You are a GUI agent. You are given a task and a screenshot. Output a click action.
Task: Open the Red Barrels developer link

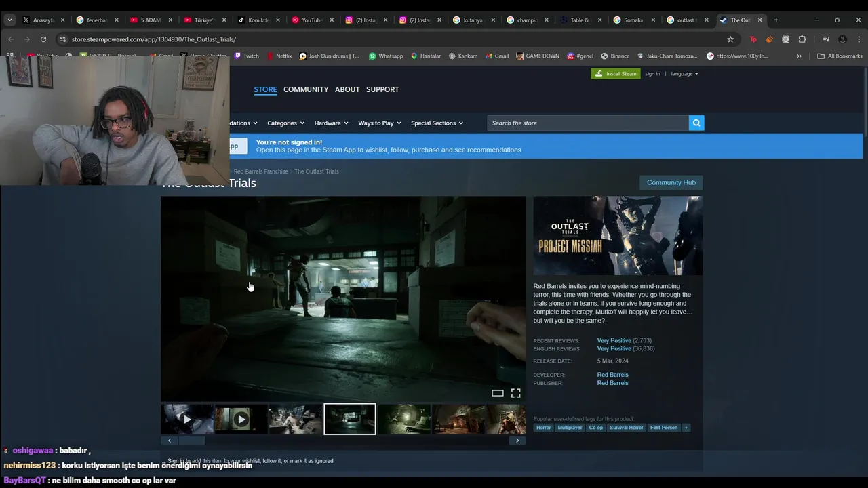(612, 375)
